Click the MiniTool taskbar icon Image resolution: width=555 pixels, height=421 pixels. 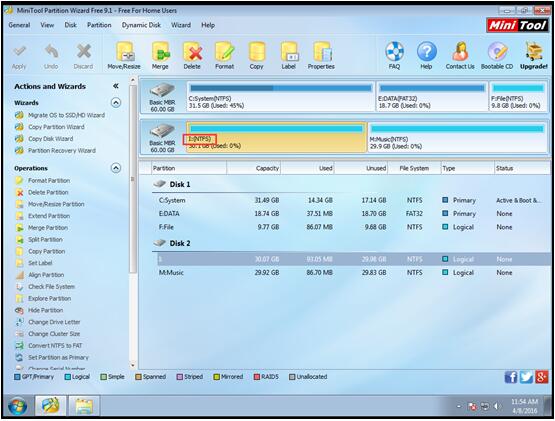click(x=50, y=406)
